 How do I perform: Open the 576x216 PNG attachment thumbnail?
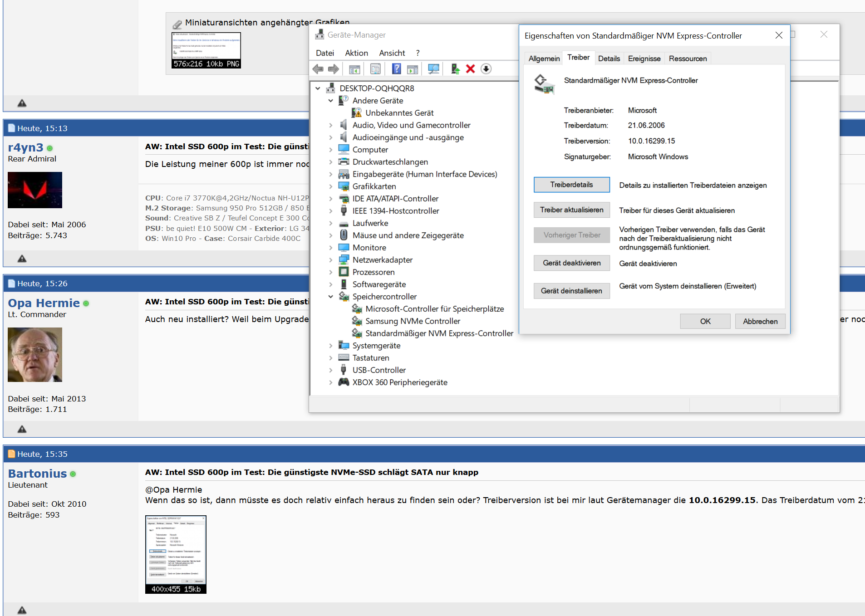click(x=206, y=50)
